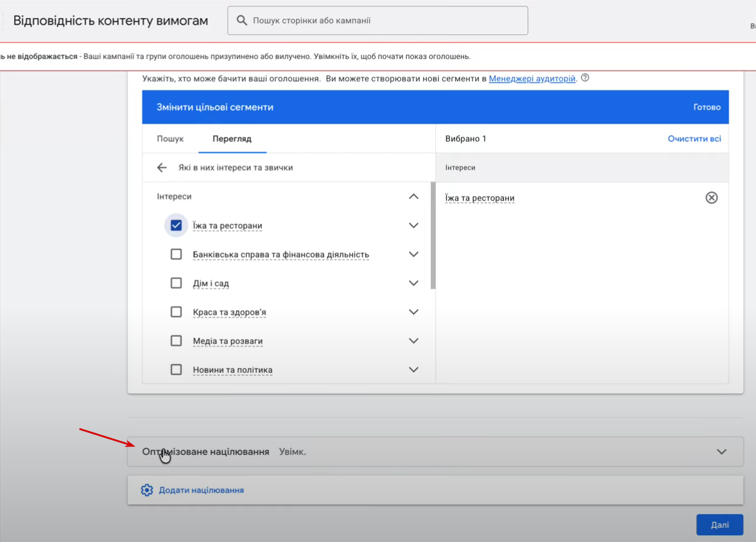Switch to the Пошук tab
The width and height of the screenshot is (756, 542).
point(170,139)
